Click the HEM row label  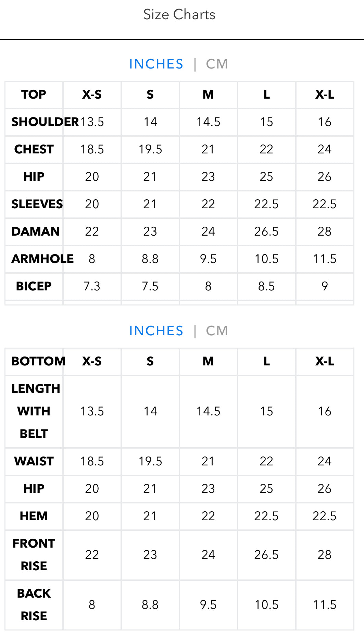click(x=34, y=516)
